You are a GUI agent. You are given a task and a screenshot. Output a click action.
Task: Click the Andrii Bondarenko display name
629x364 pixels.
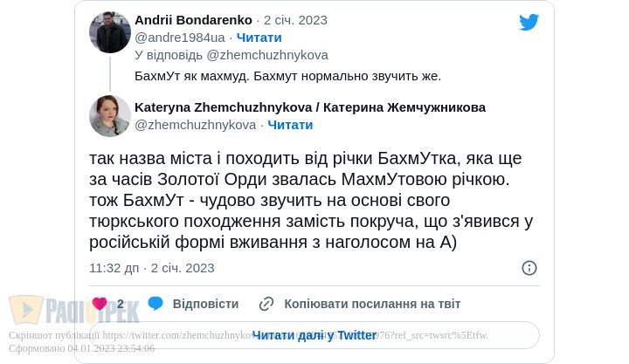coord(193,20)
